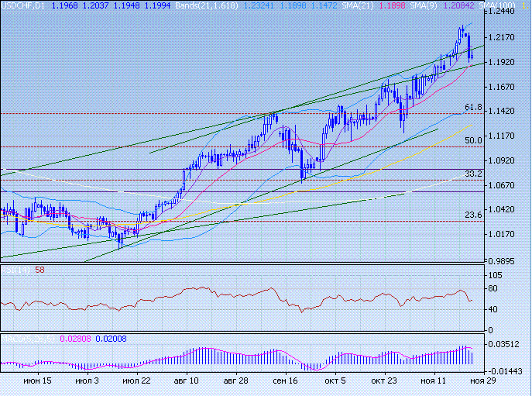532x396 pixels.
Task: Click the 0.03512 MACD scale value
Action: pos(503,343)
